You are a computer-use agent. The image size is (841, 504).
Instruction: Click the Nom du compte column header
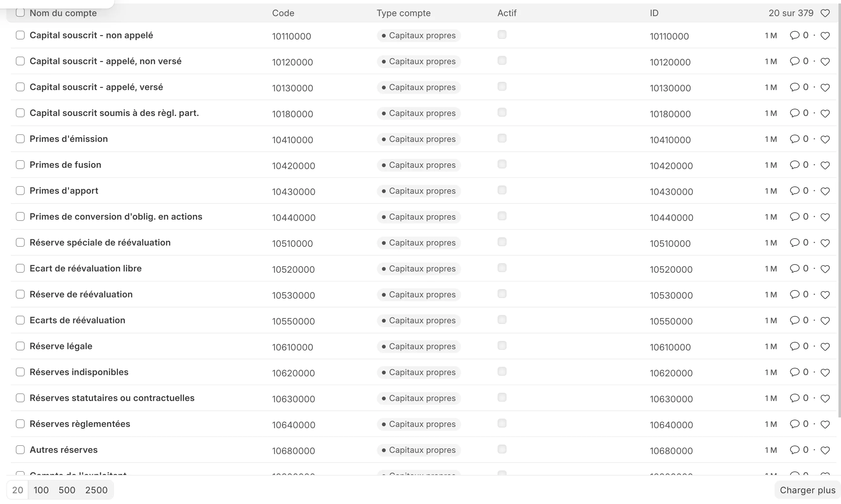[63, 13]
